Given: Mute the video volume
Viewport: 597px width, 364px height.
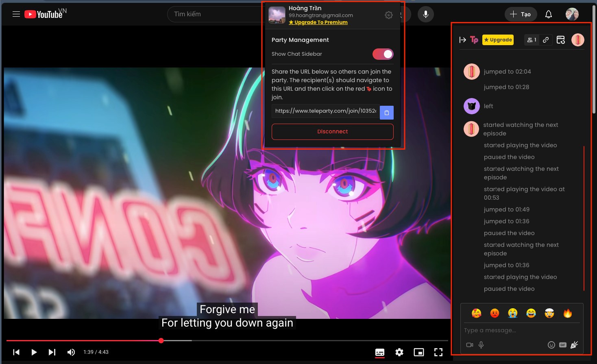Looking at the screenshot, I should tap(71, 352).
